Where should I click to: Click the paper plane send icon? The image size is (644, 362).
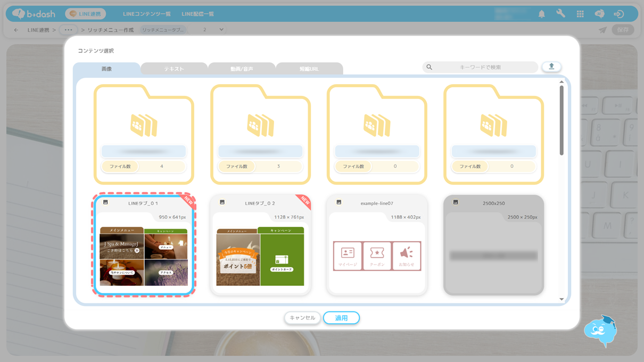coord(602,30)
